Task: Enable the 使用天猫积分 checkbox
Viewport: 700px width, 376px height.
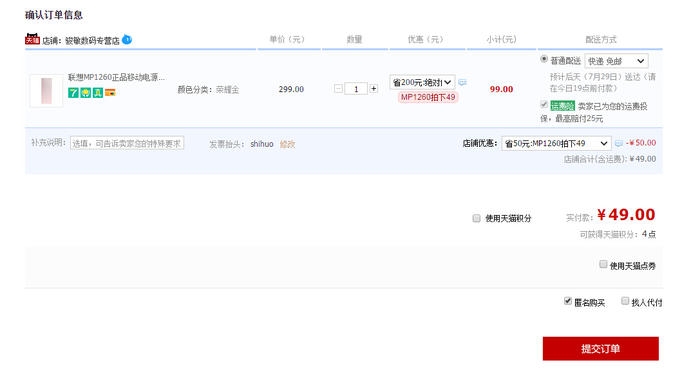Action: [476, 218]
